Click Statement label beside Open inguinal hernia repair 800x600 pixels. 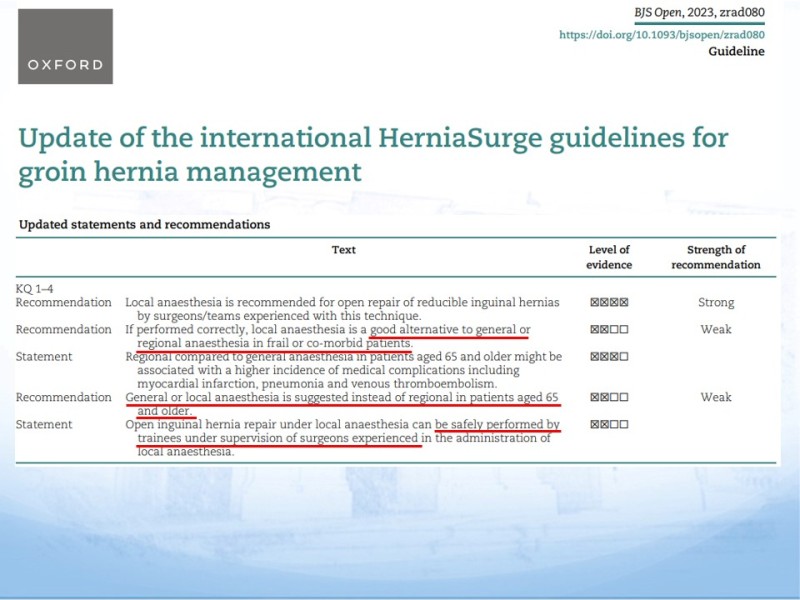click(44, 424)
